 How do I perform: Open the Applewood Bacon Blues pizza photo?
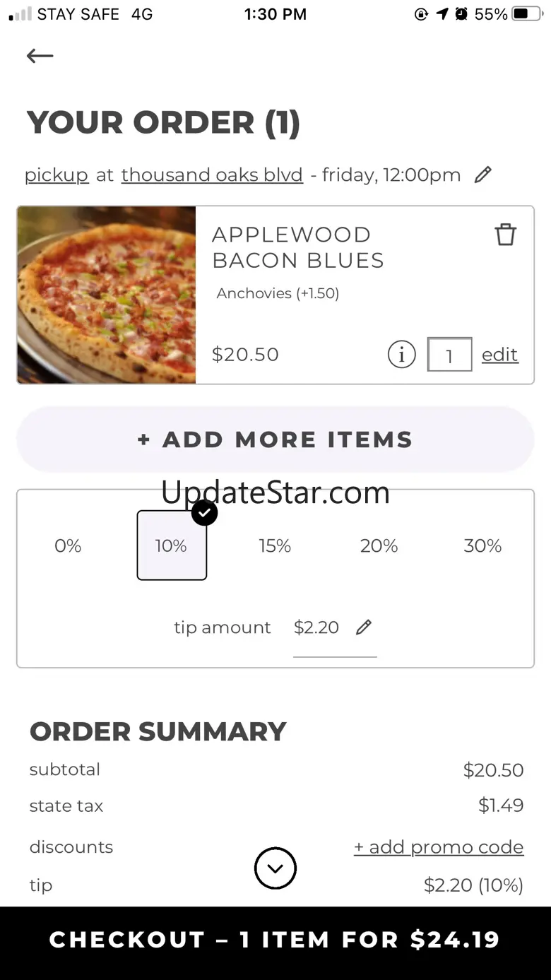pyautogui.click(x=107, y=295)
